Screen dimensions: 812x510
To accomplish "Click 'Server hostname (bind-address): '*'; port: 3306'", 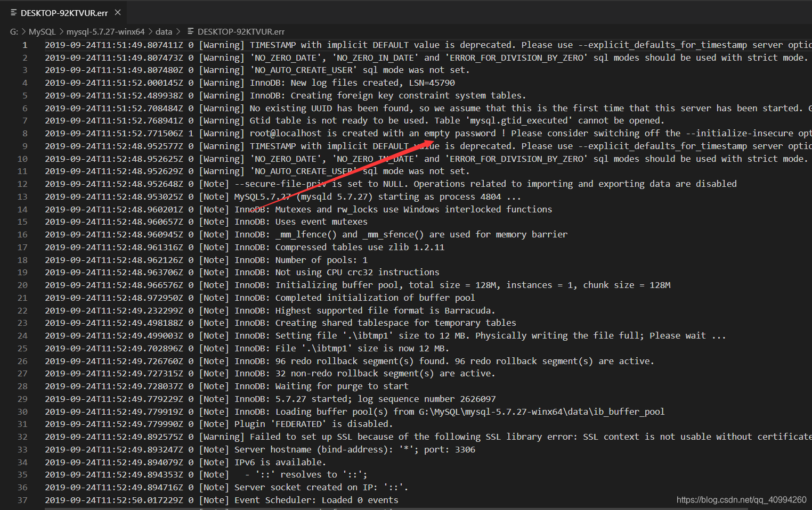I will [355, 450].
